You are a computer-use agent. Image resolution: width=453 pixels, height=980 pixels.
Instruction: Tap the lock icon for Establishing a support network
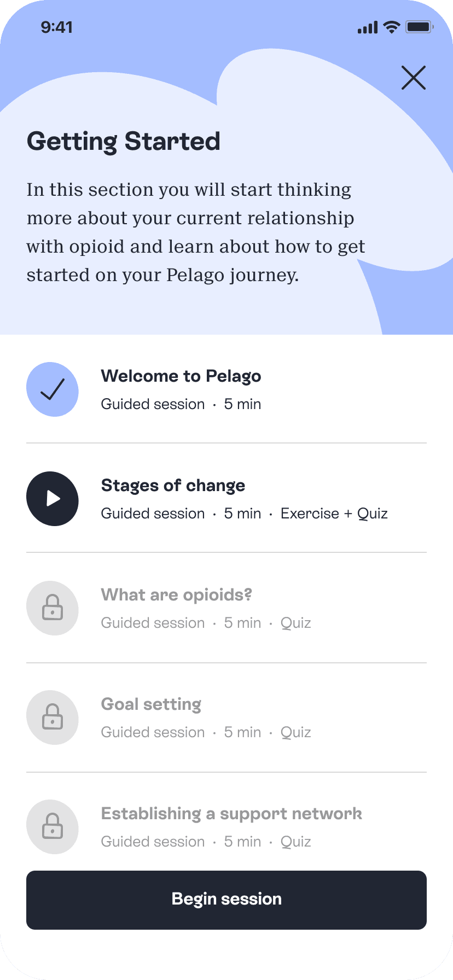[x=53, y=827]
